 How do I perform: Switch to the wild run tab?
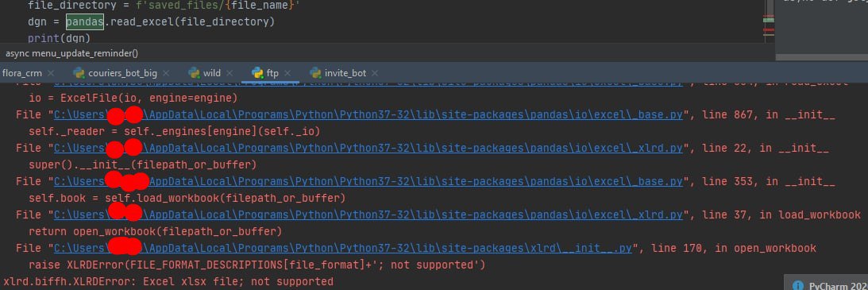[x=211, y=73]
